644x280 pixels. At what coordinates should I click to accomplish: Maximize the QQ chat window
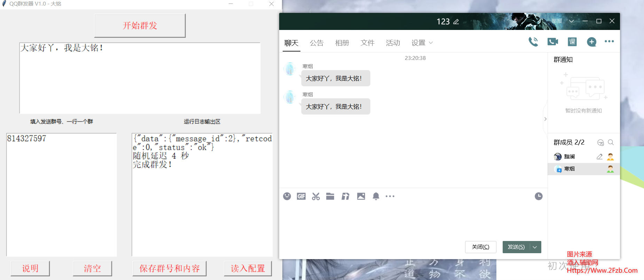pyautogui.click(x=599, y=21)
